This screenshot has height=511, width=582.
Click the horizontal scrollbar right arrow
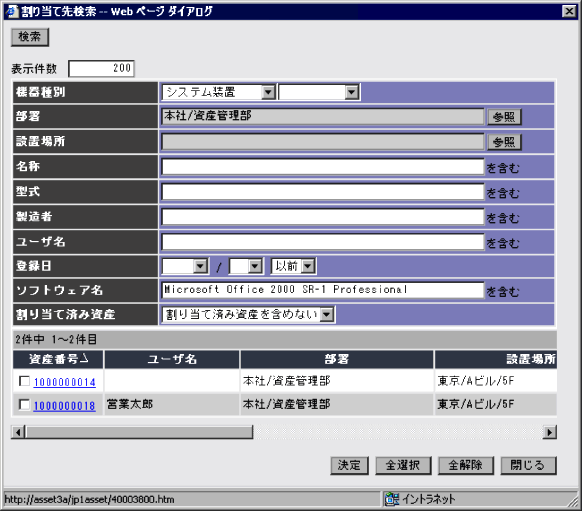[x=550, y=432]
